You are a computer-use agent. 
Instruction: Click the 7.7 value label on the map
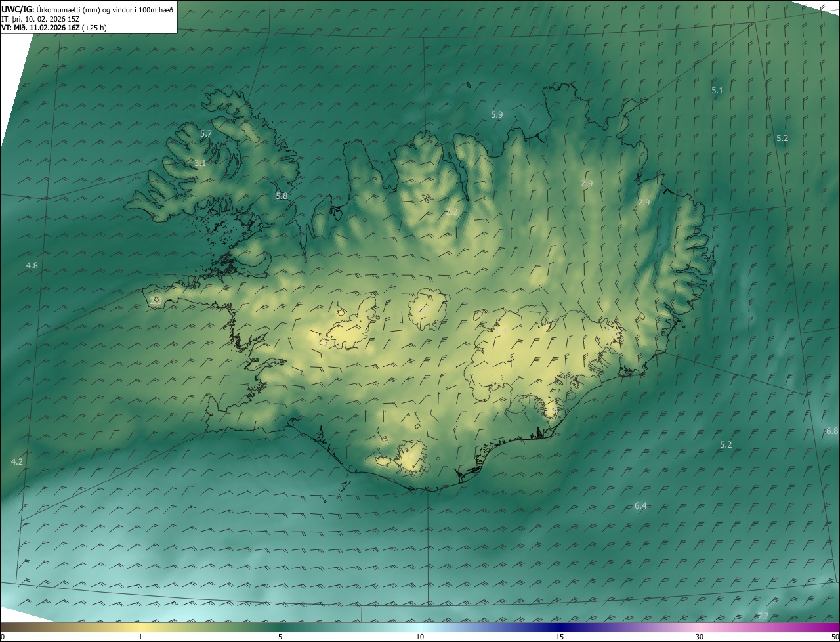763,616
